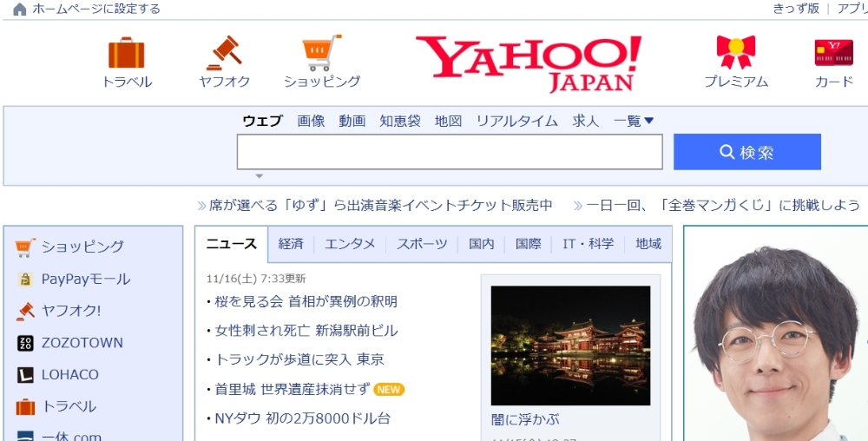Viewport: 868px width, 441px height.
Task: Expand the 一覧 search category dropdown
Action: click(634, 121)
